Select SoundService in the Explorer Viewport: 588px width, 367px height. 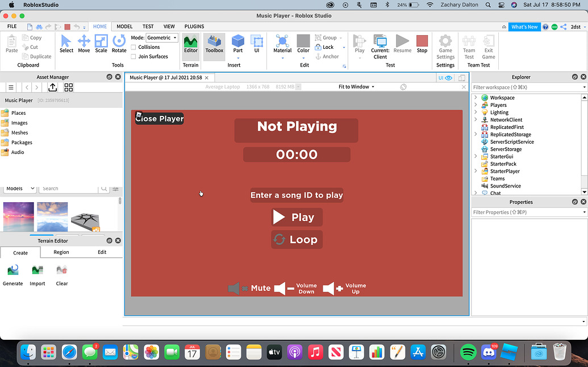coord(506,186)
